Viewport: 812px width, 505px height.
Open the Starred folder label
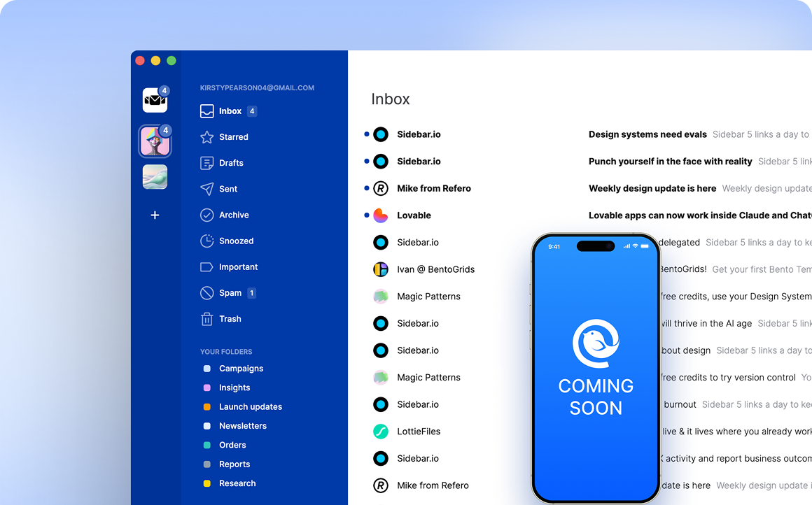234,137
